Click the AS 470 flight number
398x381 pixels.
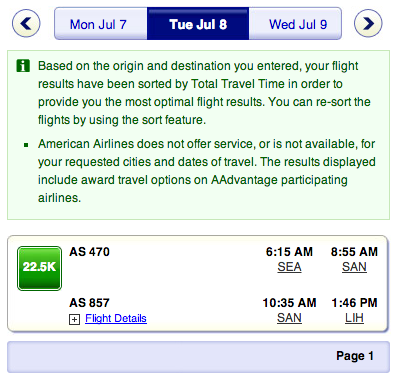click(x=89, y=252)
